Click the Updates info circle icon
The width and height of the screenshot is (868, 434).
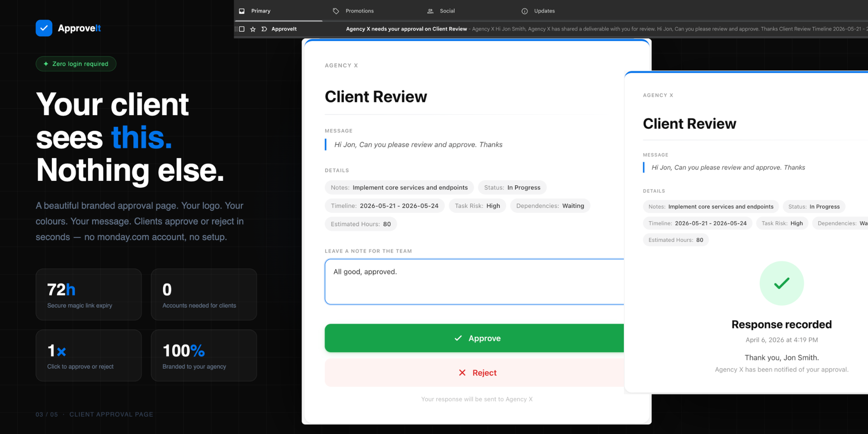pyautogui.click(x=524, y=11)
